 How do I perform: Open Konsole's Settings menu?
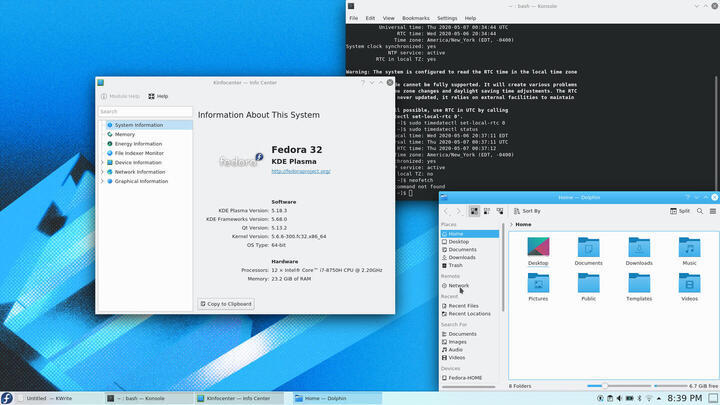[x=447, y=18]
